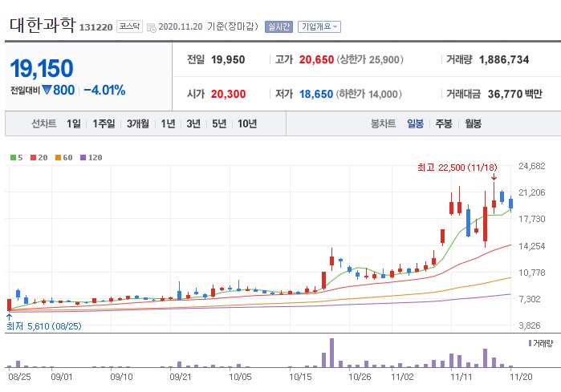The height and width of the screenshot is (392, 561).
Task: Click the 10/26 date axis label
Action: tap(360, 377)
